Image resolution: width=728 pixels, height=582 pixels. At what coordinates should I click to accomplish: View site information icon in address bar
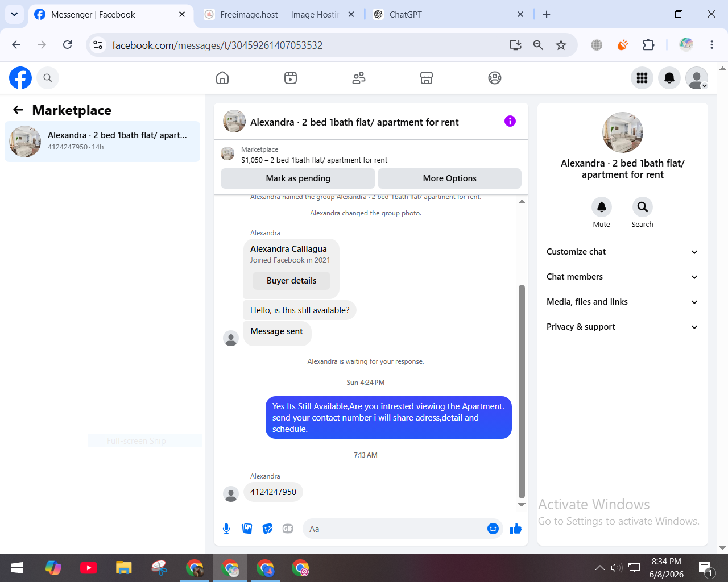pyautogui.click(x=98, y=45)
